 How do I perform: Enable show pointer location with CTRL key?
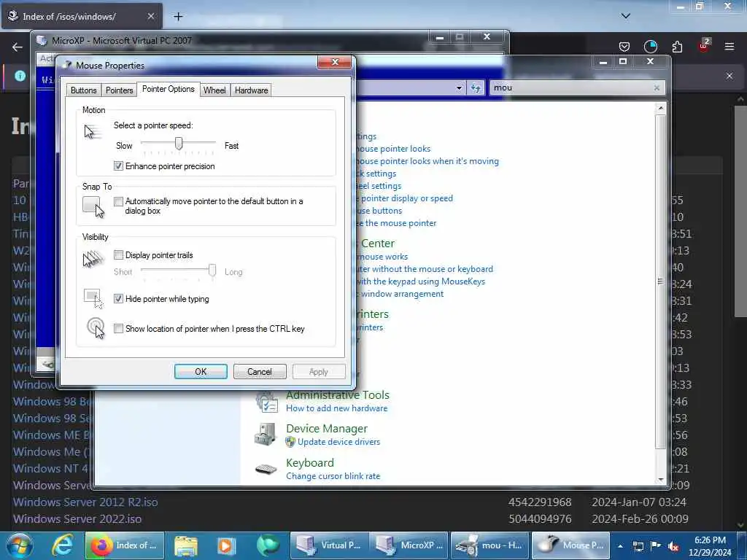(118, 329)
